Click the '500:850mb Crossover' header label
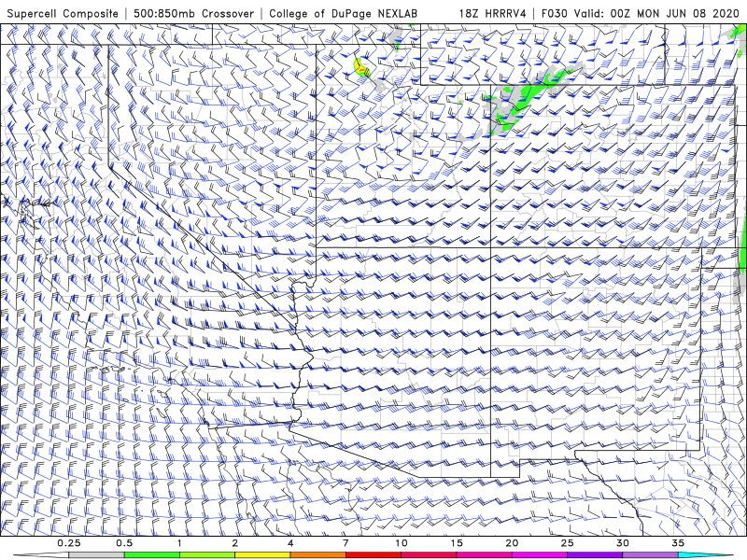The image size is (747, 560). click(193, 13)
